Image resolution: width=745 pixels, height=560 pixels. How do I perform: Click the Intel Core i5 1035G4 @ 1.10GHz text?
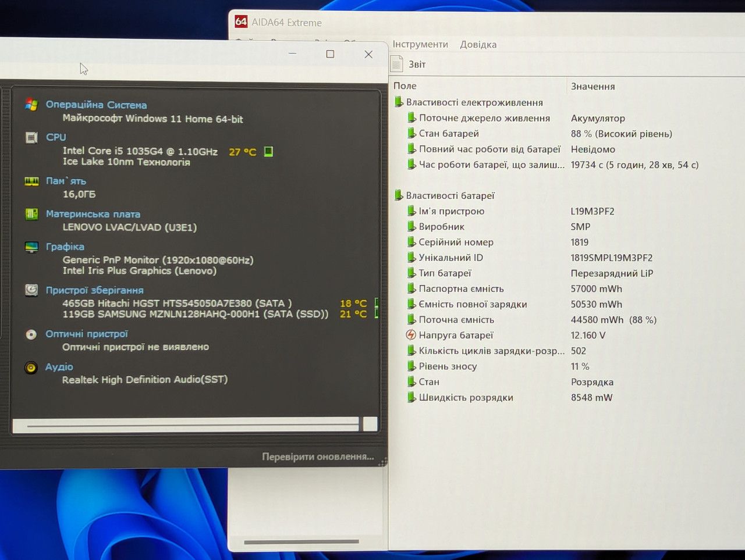[140, 151]
